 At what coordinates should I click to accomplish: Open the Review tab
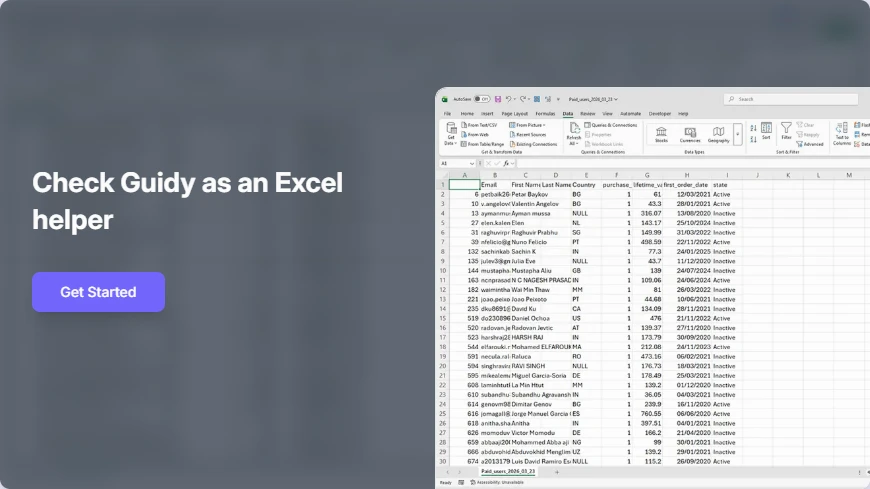pos(588,114)
